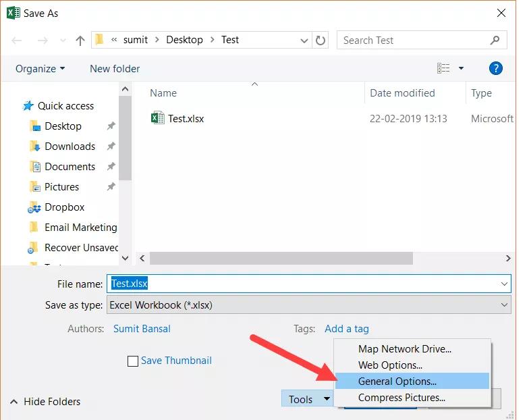Select sumit in the address path
Screen dimensions: 527x420
pos(136,40)
